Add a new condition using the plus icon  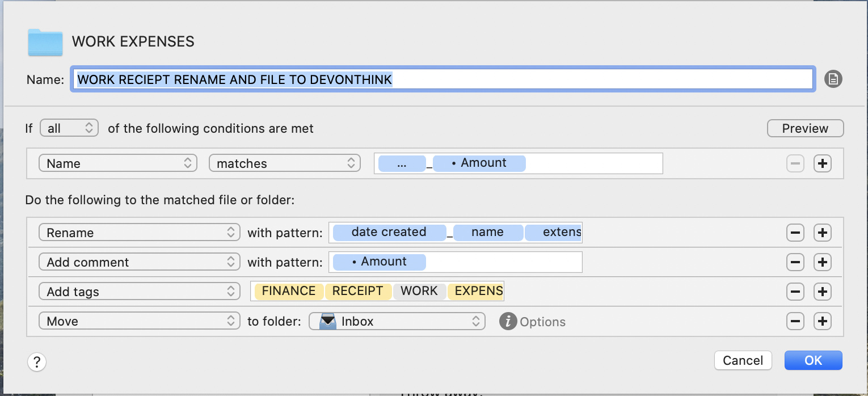(822, 163)
